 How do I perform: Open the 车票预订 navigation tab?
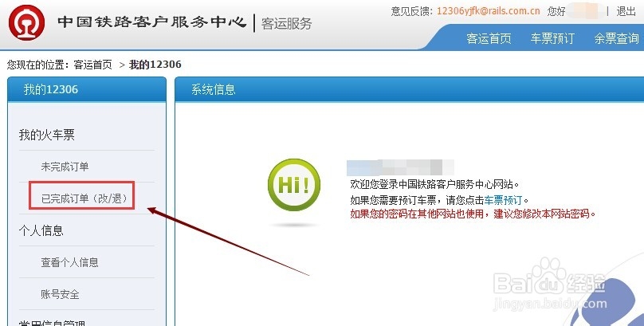(552, 38)
